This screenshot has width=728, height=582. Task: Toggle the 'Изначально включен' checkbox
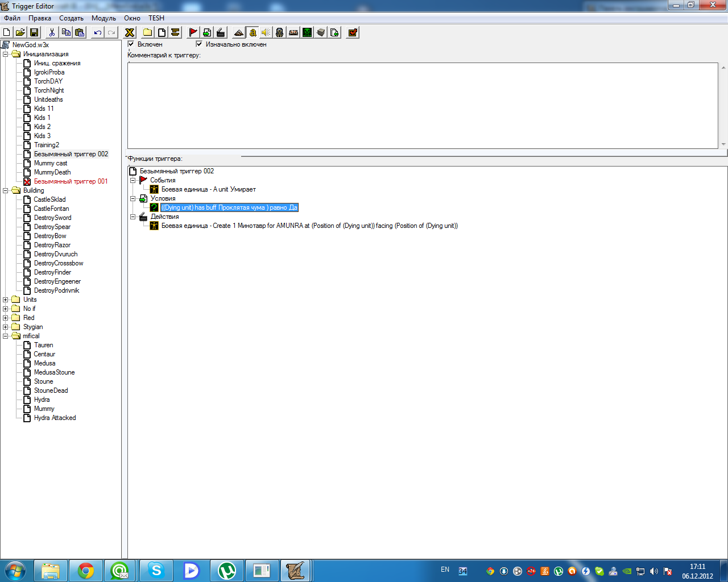199,44
